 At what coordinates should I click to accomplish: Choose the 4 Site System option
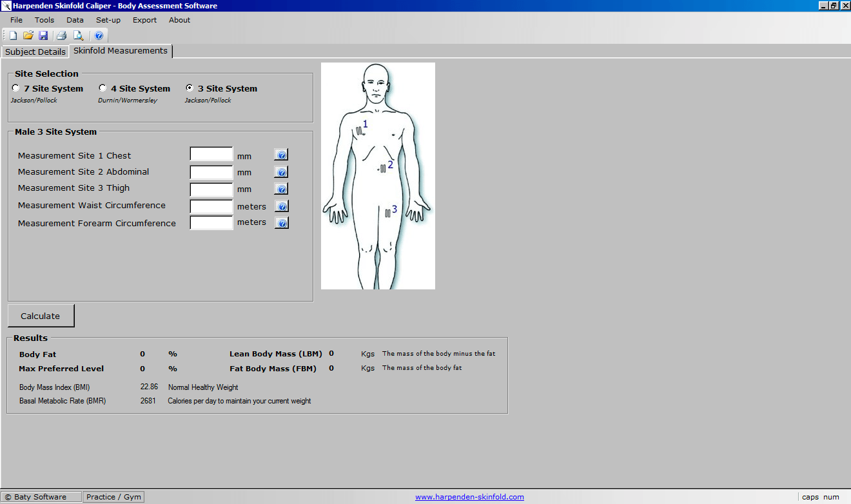103,88
